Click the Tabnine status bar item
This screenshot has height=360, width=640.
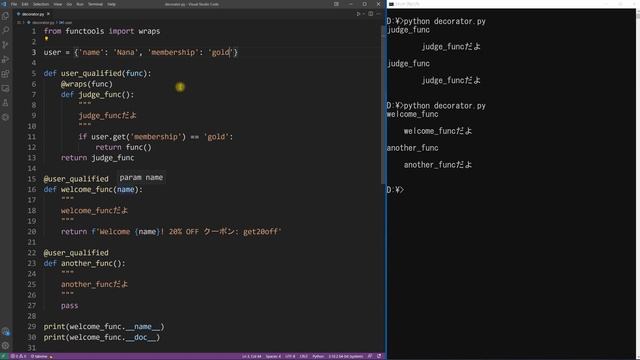point(42,356)
